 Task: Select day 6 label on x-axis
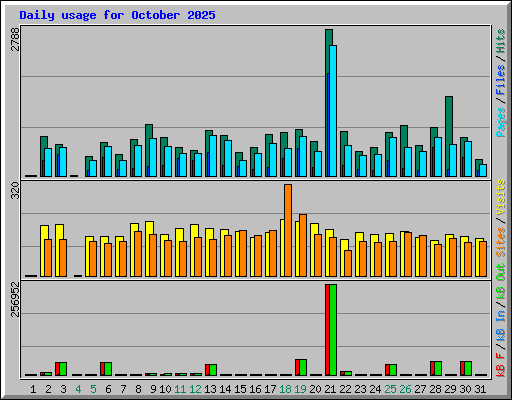pyautogui.click(x=108, y=389)
